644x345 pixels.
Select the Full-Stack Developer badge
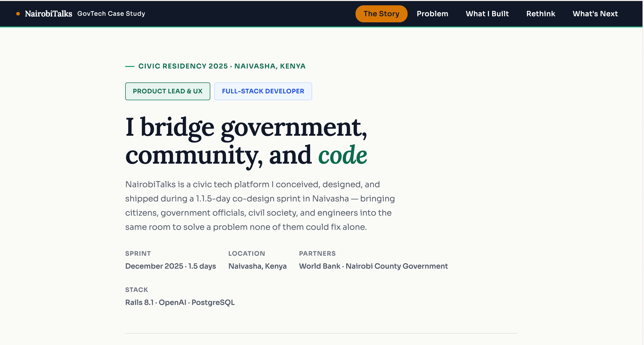[x=263, y=91]
